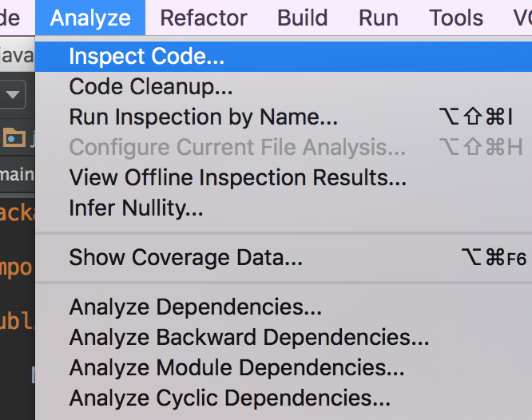Select Analyze Cyclic Dependencies...
This screenshot has width=532, height=420.
click(230, 398)
